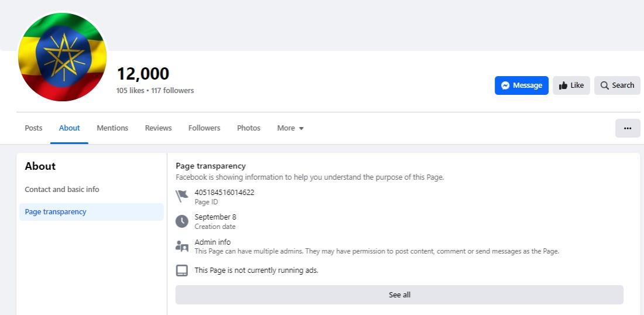Click the 'This Page can have multiple admins' note

pyautogui.click(x=376, y=251)
